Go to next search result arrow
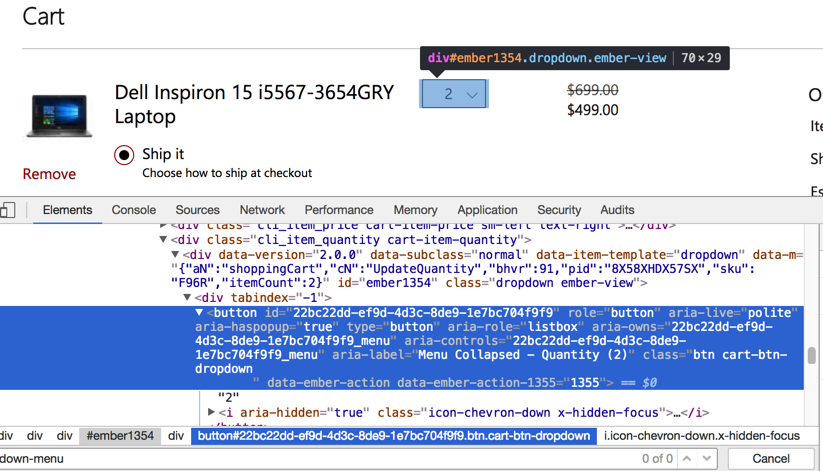This screenshot has height=471, width=823. pos(707,458)
